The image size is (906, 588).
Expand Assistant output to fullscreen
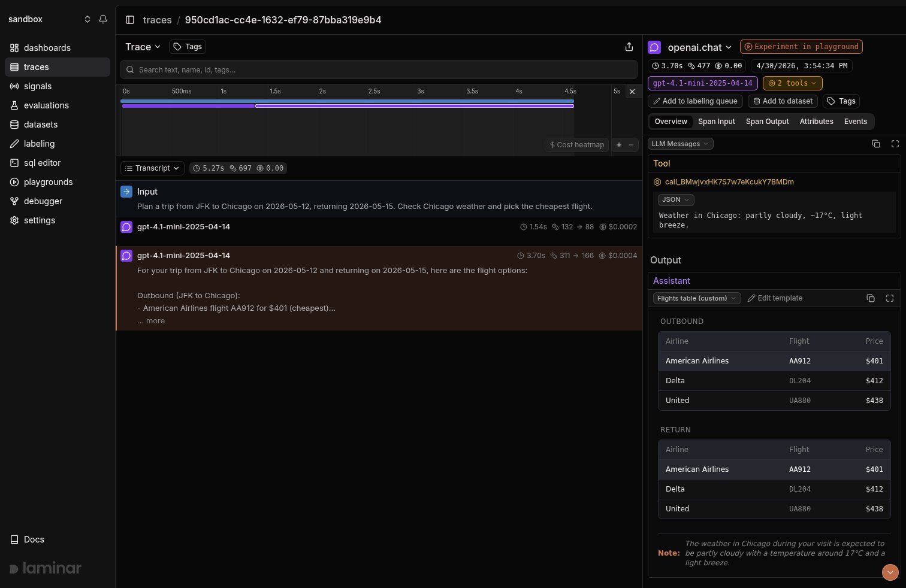[x=890, y=298]
